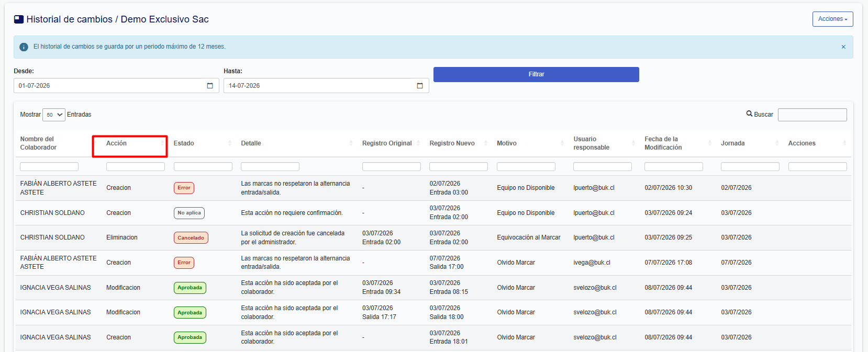Click the page title icon beside Historial

(19, 19)
